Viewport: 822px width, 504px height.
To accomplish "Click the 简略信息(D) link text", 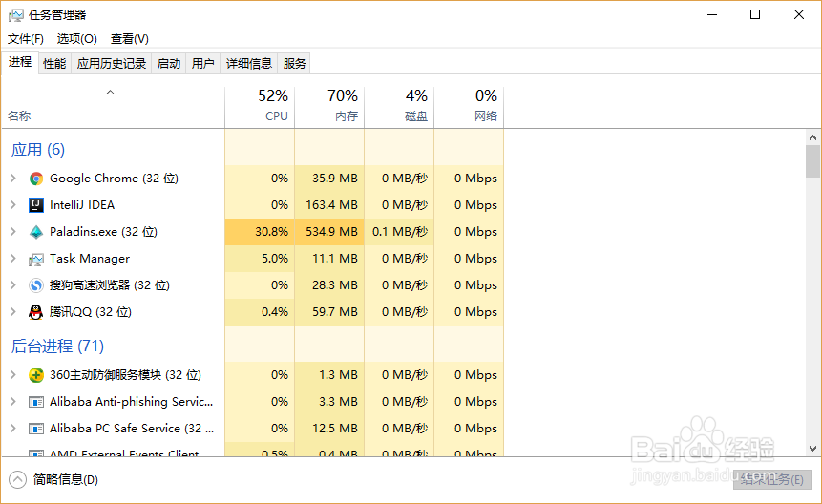I will [66, 480].
